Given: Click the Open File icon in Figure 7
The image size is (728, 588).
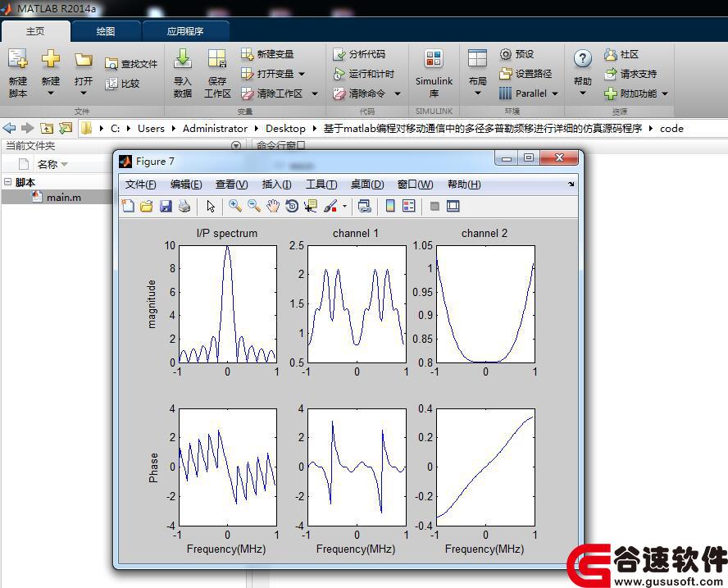Looking at the screenshot, I should click(147, 206).
